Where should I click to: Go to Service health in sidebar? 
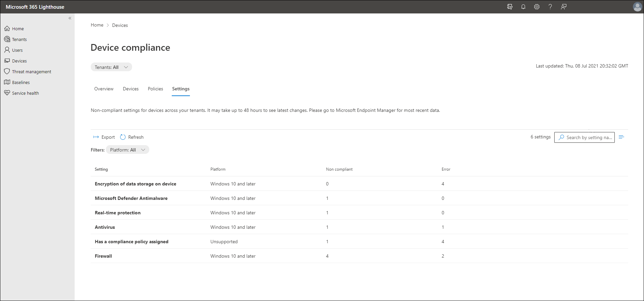tap(26, 93)
